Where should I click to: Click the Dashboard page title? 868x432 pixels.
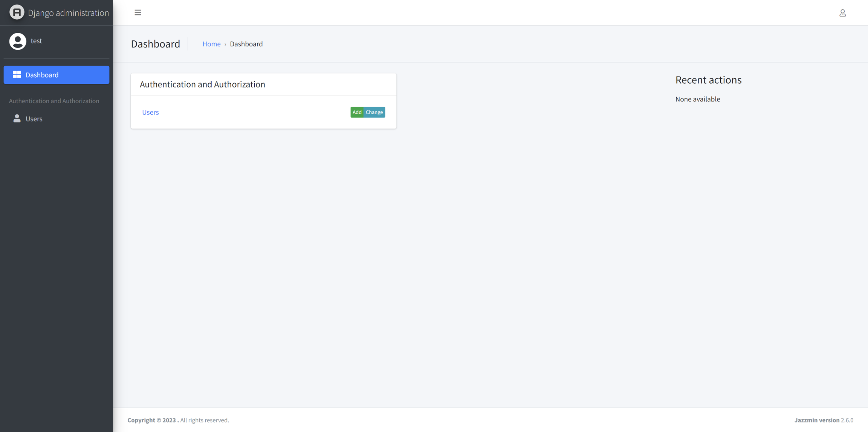(155, 44)
